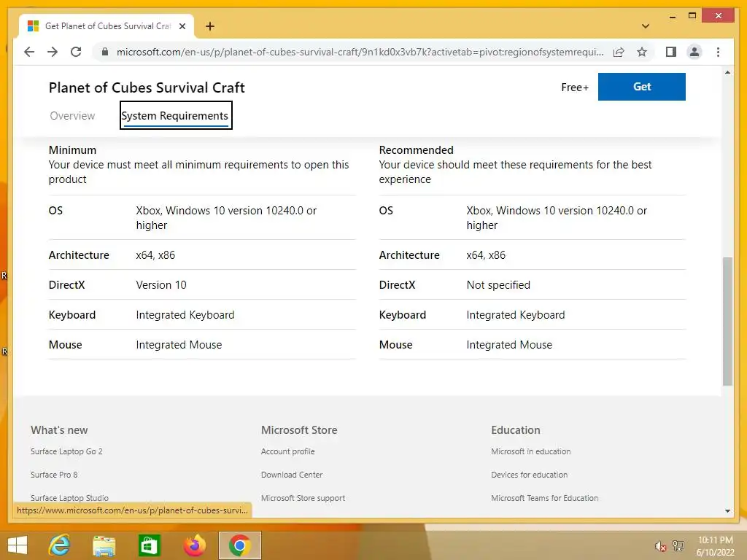
Task: Click the muted volume tray icon
Action: coord(660,546)
